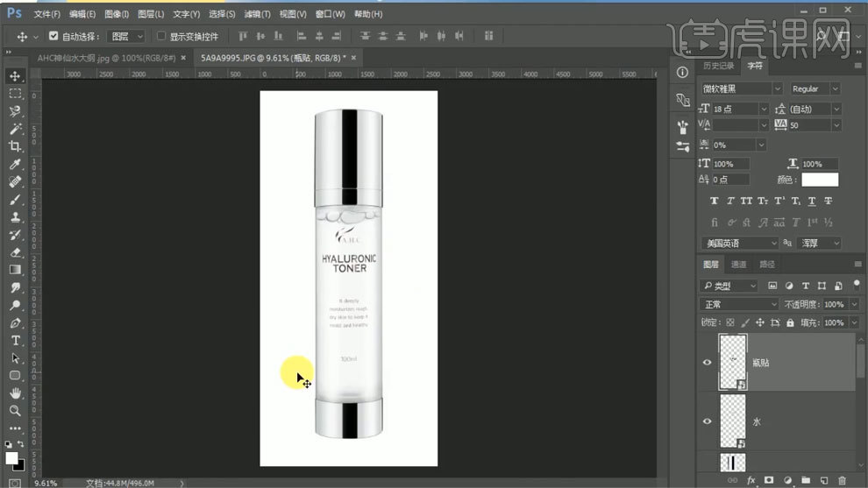868x488 pixels.
Task: Choose the Horizontal Type tool
Action: point(15,340)
